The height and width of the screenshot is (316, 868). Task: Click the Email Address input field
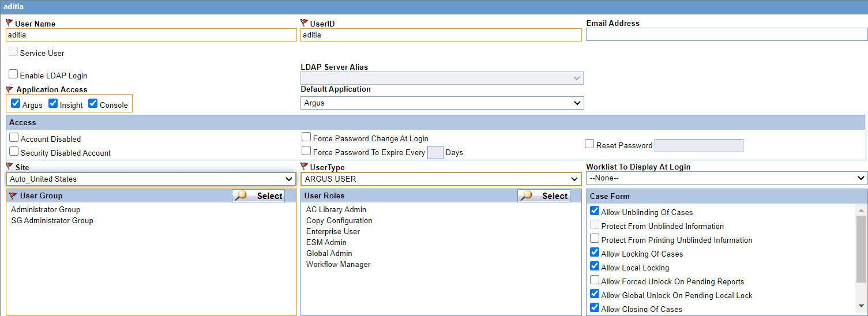[727, 35]
